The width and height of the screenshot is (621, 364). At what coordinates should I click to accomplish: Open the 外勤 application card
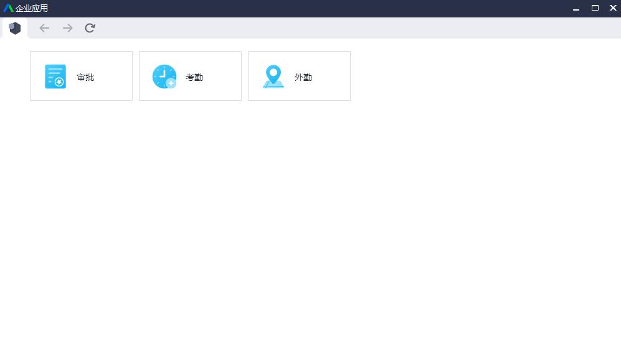pyautogui.click(x=299, y=75)
